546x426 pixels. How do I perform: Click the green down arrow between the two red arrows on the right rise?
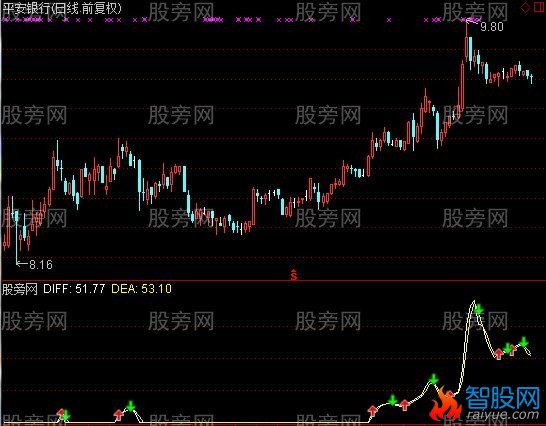[392, 400]
